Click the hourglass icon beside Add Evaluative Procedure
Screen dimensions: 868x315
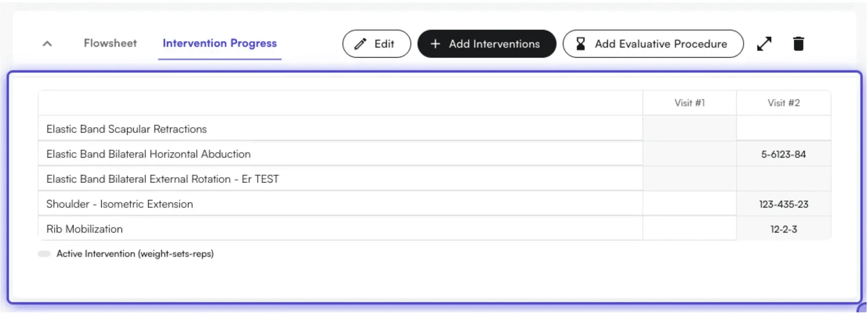580,43
